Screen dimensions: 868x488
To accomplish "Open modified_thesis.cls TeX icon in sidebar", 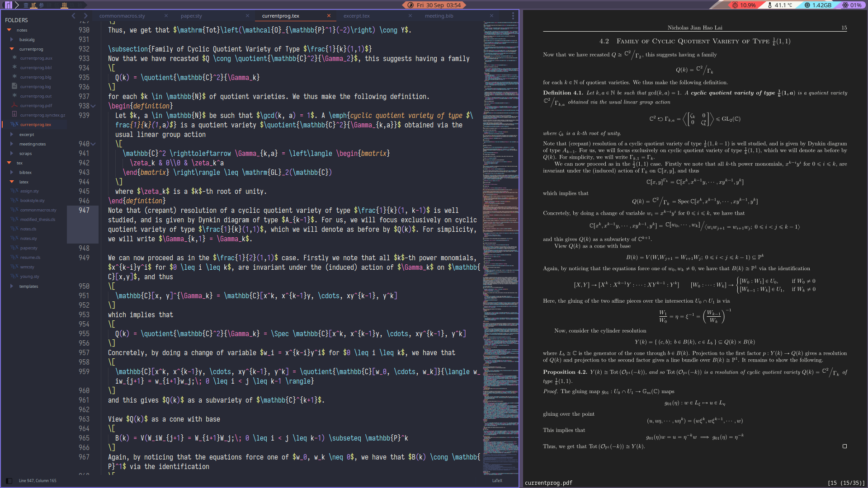I will click(x=14, y=219).
